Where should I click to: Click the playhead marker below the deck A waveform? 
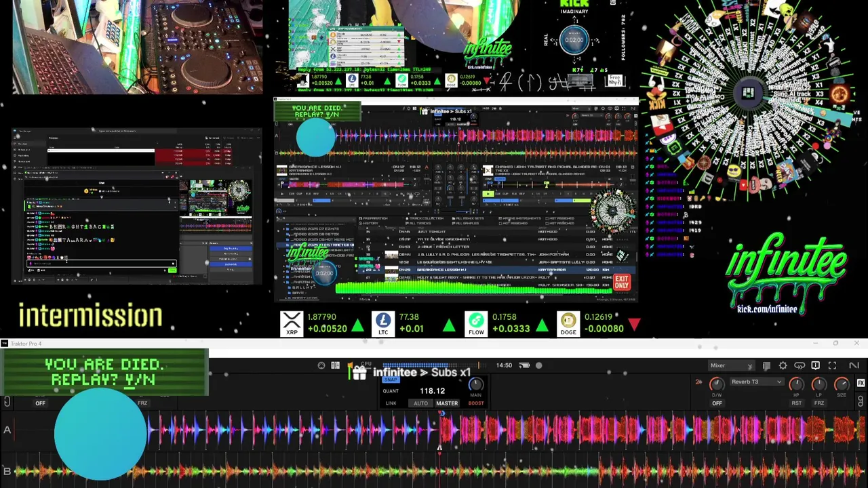pyautogui.click(x=439, y=447)
